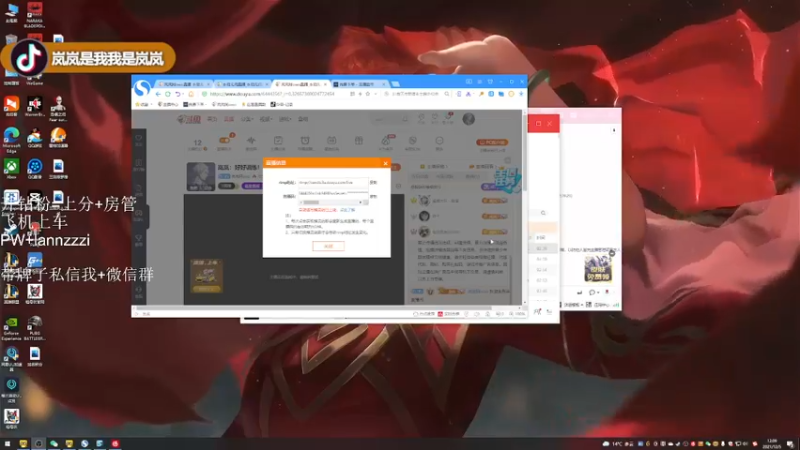Screen dimensions: 800x450
Task: Click the waveform icon in the streamer toolbar
Action: (x=251, y=141)
